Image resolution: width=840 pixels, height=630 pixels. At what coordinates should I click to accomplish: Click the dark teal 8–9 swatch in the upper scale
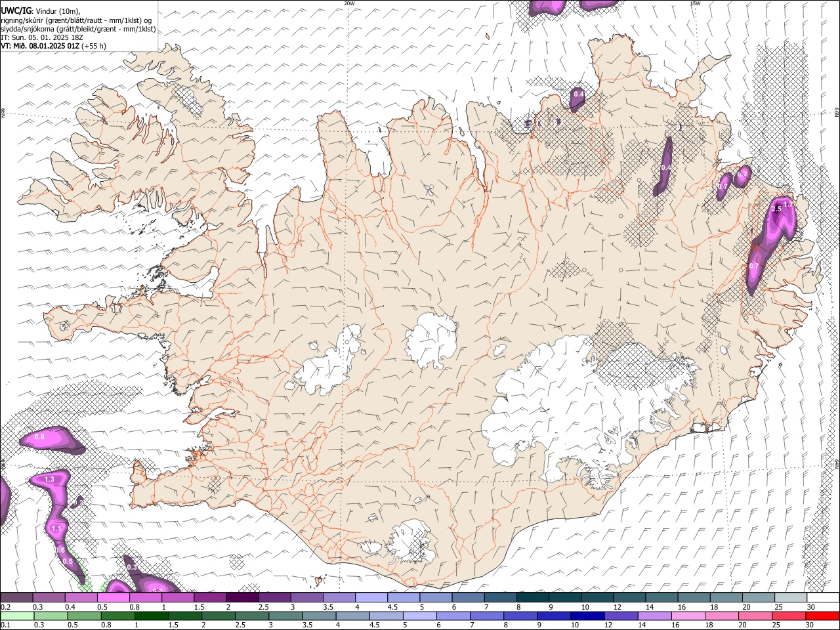click(x=533, y=598)
